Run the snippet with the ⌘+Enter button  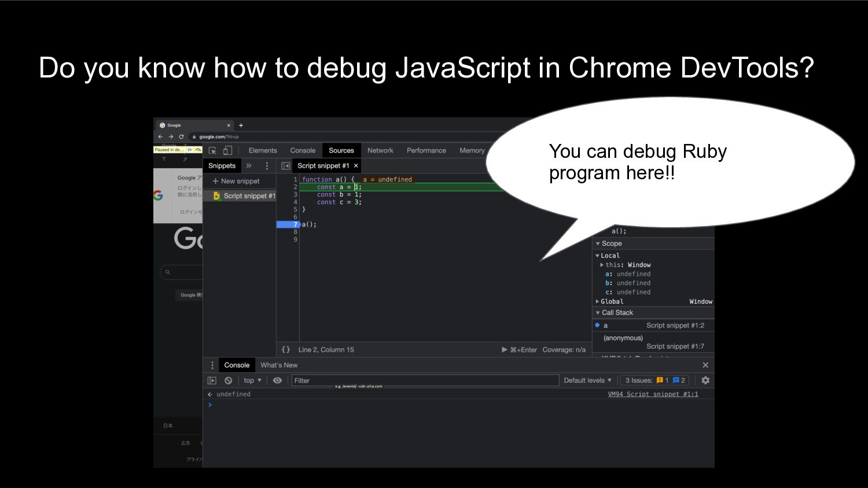pos(519,350)
